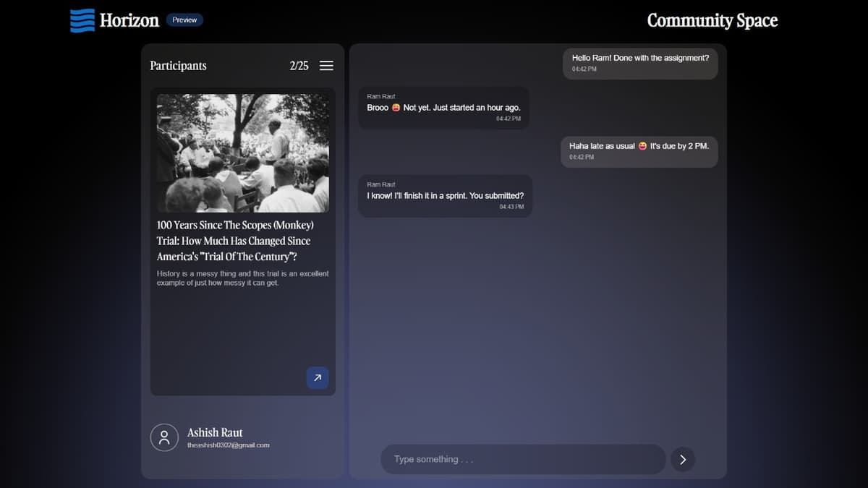The image size is (868, 488).
Task: Click the 'I know! I'll finish it' message
Action: pos(445,196)
